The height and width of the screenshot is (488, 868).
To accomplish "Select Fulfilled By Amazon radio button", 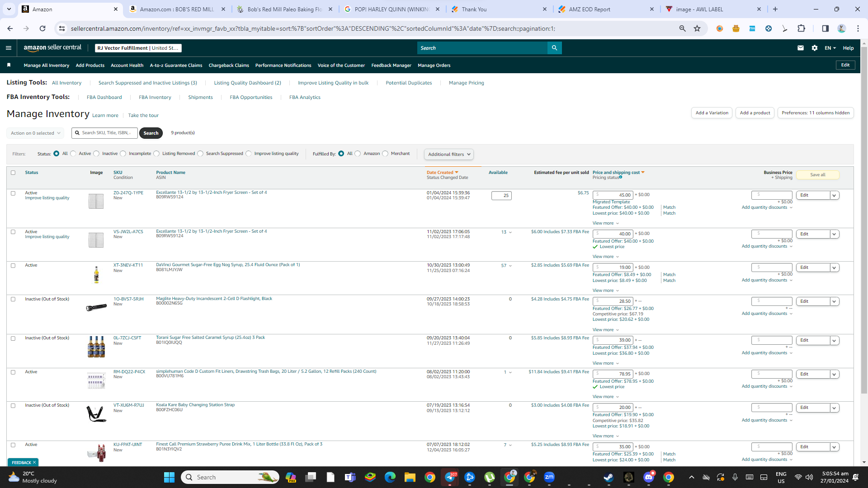I will point(358,154).
